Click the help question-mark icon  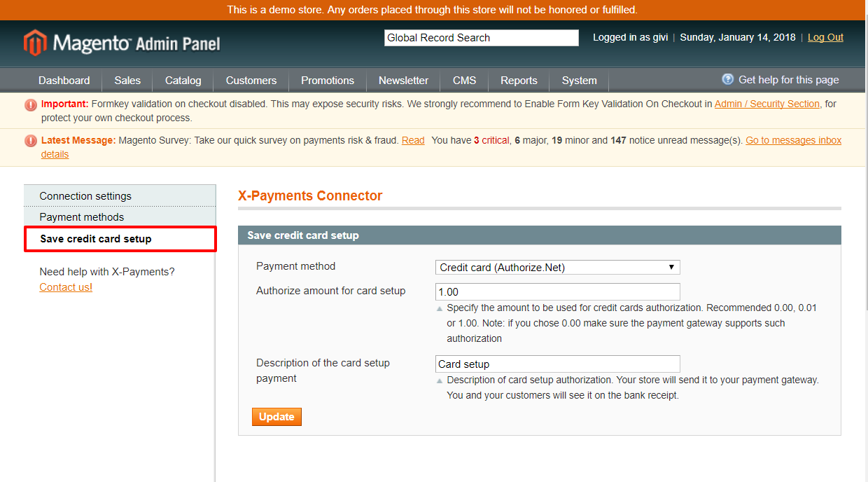point(728,79)
